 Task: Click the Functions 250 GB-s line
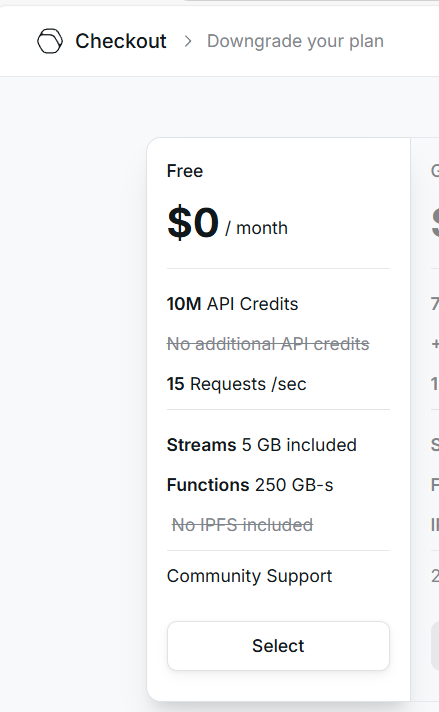click(250, 485)
